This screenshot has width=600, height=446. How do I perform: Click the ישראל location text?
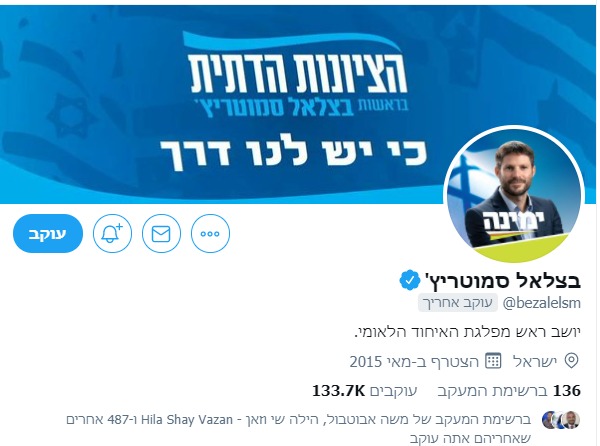(x=535, y=361)
